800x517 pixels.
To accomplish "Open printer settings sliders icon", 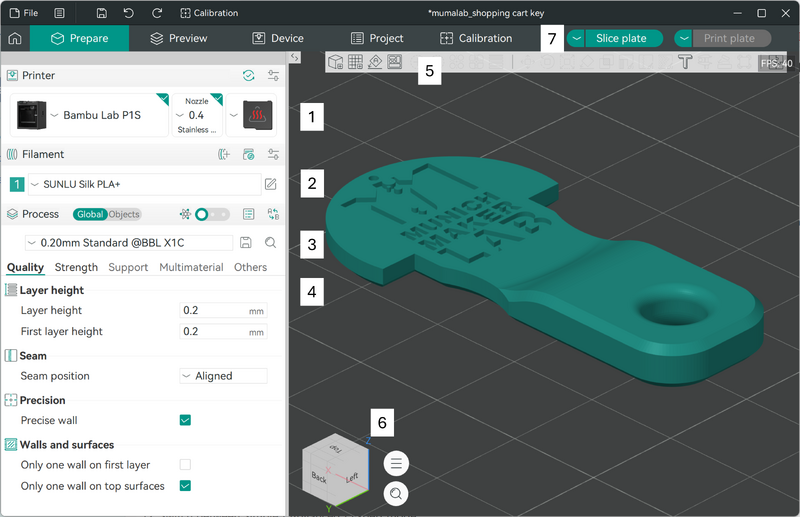I will click(x=273, y=76).
